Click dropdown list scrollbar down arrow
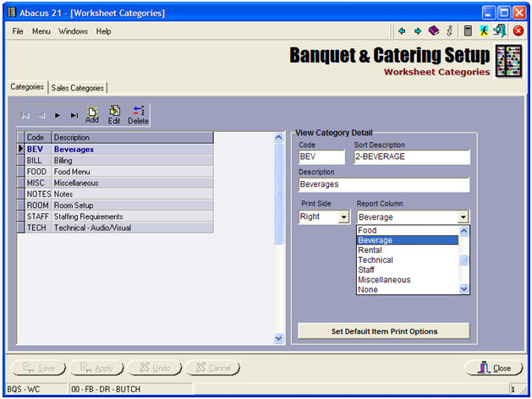The image size is (532, 399). (x=463, y=289)
